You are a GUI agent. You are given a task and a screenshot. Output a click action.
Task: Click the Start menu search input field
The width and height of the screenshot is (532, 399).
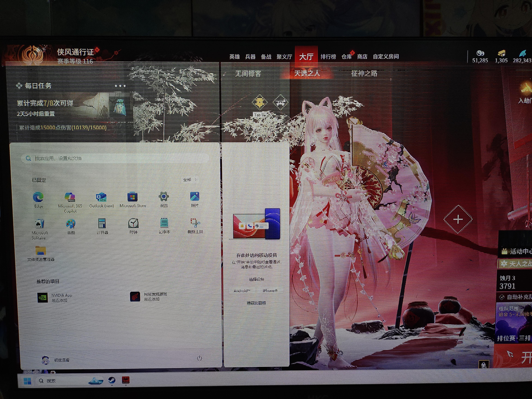click(115, 158)
